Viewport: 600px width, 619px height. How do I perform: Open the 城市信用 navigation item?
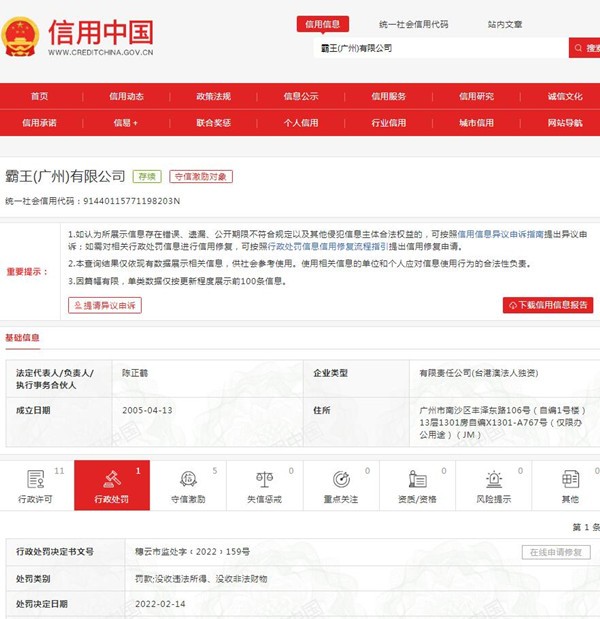click(476, 123)
